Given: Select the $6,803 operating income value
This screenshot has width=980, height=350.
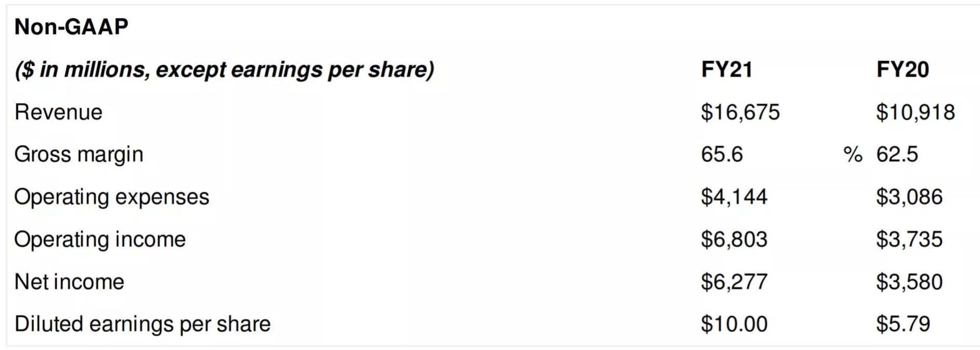Looking at the screenshot, I should pos(734,239).
